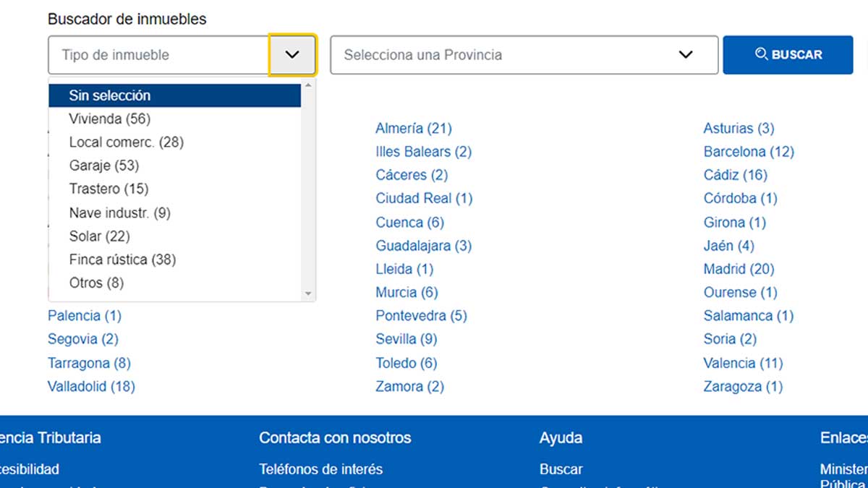
Task: Choose Trastero from the dropdown list
Action: [108, 189]
